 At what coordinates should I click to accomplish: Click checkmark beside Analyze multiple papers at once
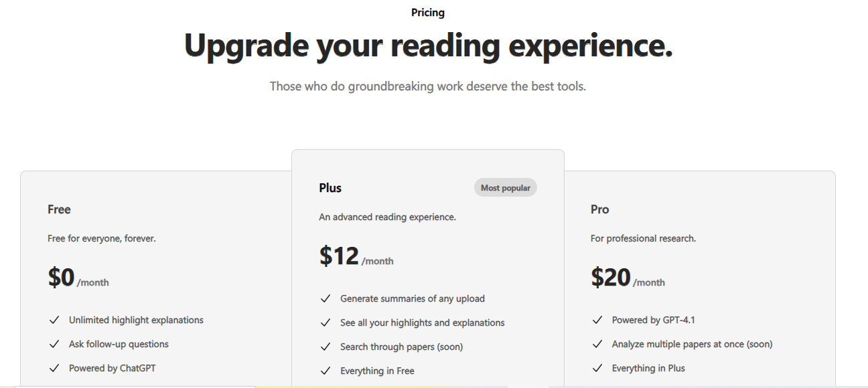597,345
